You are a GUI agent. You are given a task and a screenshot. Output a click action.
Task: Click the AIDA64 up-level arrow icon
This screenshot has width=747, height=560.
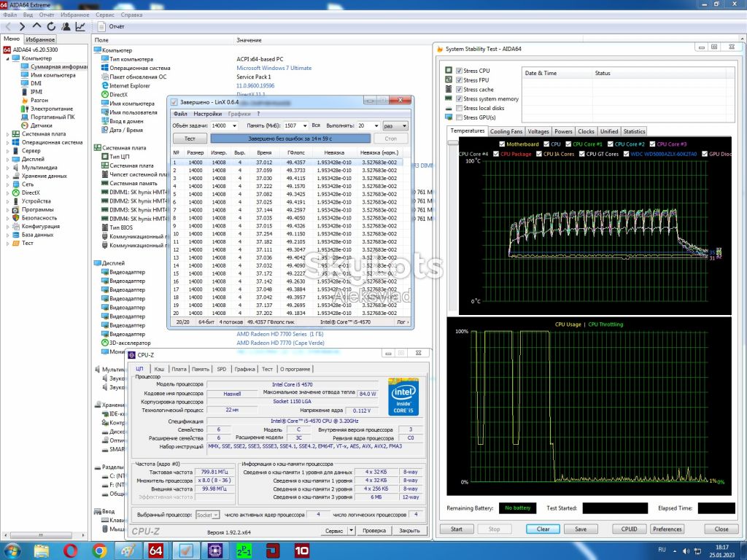(x=36, y=26)
